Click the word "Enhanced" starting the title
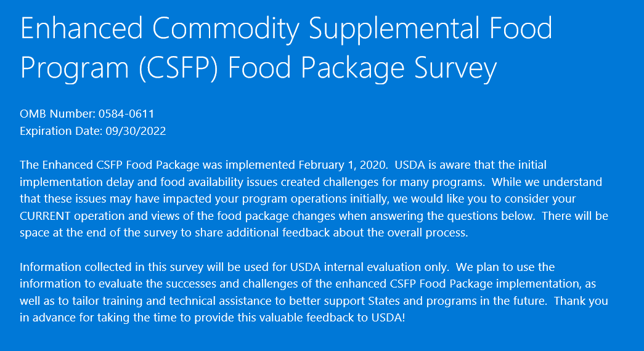The image size is (644, 351). (x=81, y=28)
